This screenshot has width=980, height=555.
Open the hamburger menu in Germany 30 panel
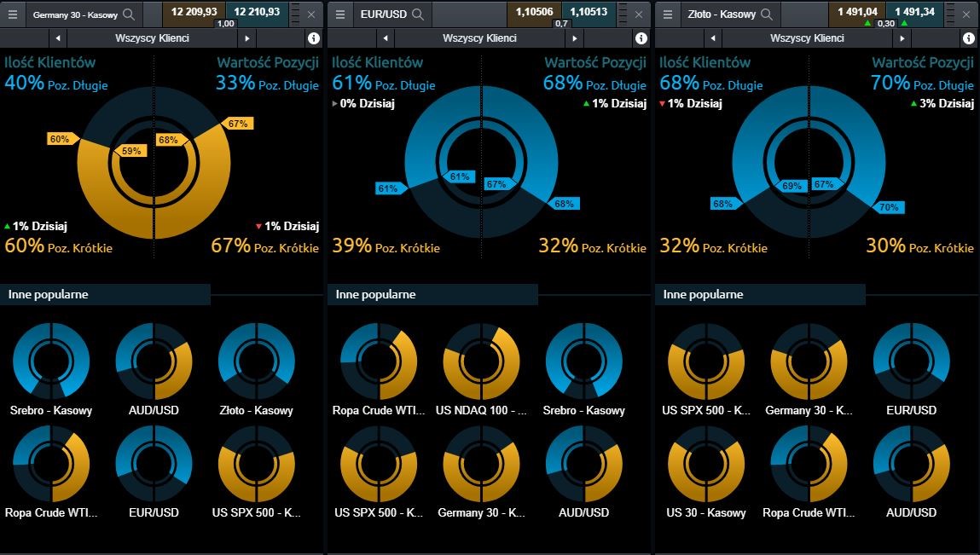pyautogui.click(x=13, y=14)
